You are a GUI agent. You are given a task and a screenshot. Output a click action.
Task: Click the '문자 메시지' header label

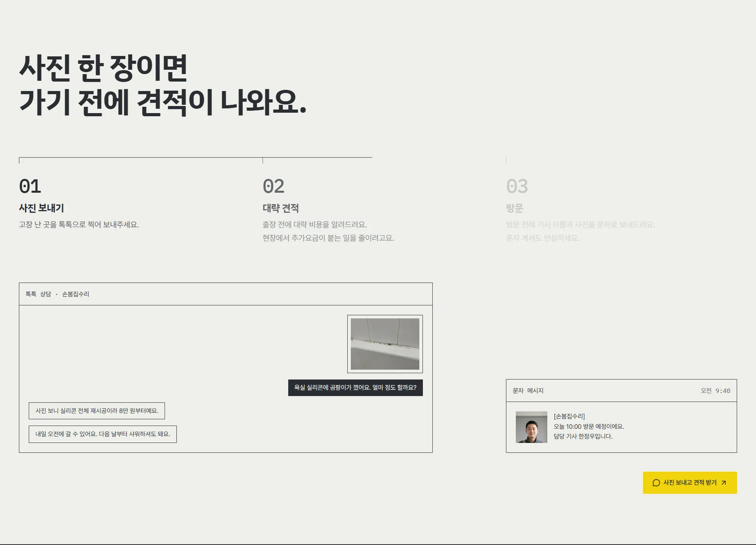[528, 391]
